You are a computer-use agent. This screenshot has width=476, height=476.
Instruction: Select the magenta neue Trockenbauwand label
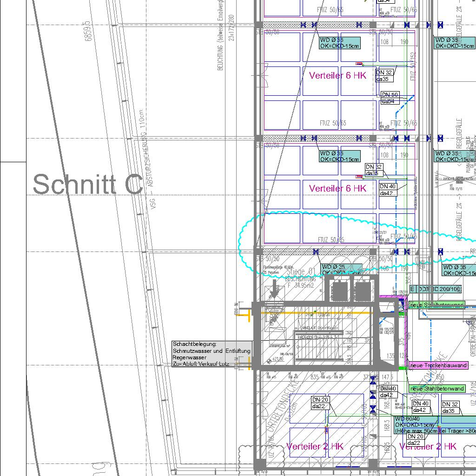click(438, 365)
